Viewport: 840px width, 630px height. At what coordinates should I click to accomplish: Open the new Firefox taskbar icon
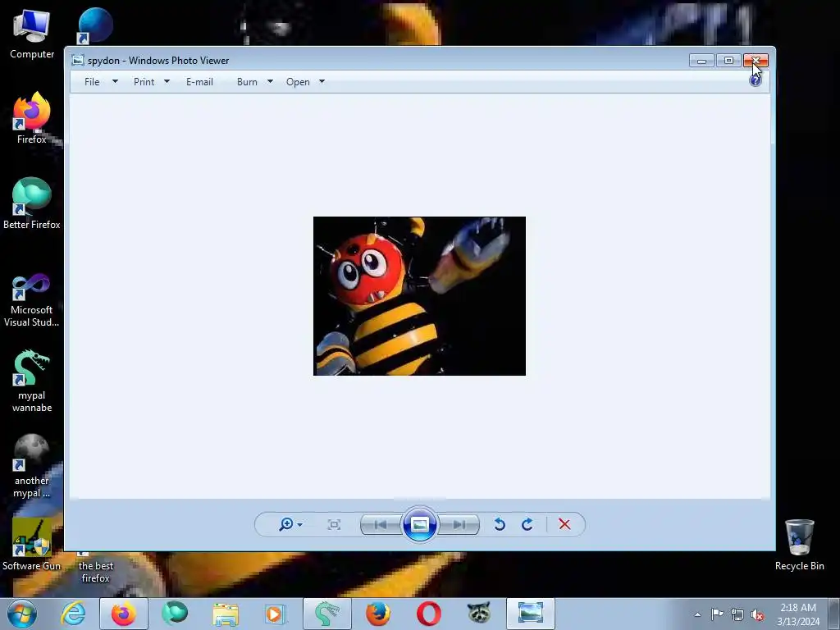pyautogui.click(x=124, y=614)
